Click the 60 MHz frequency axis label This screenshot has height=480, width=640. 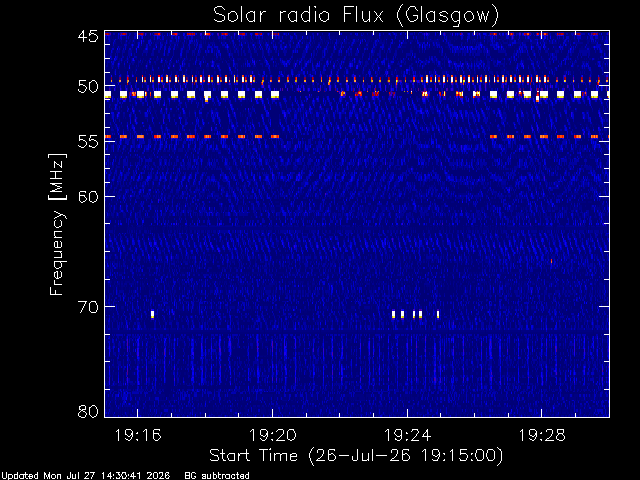(x=88, y=197)
